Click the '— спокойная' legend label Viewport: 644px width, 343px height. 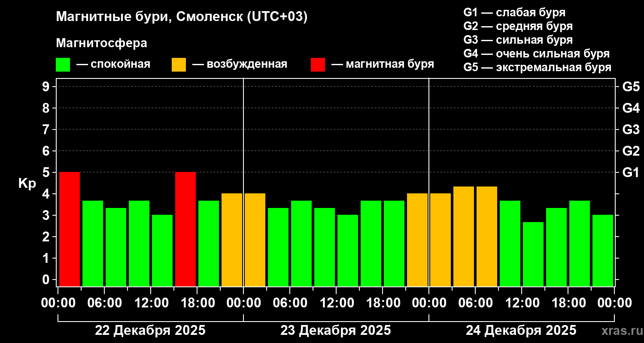tap(113, 64)
